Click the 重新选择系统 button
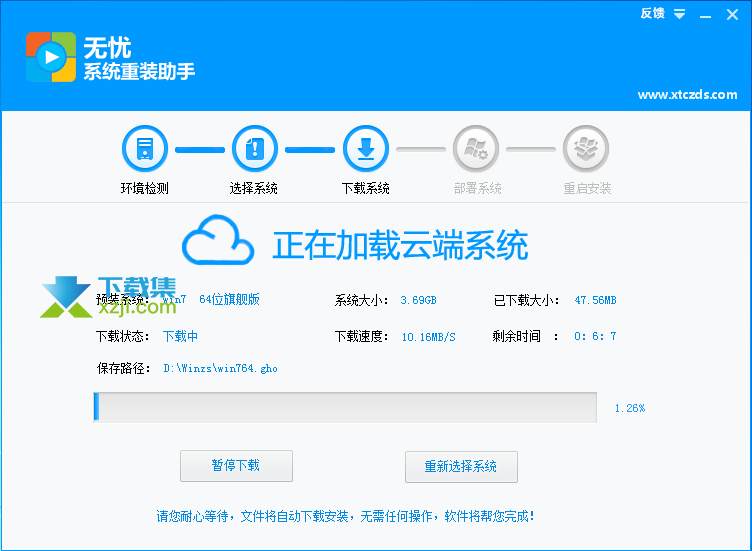Screen dimensions: 752x551 pyautogui.click(x=461, y=467)
